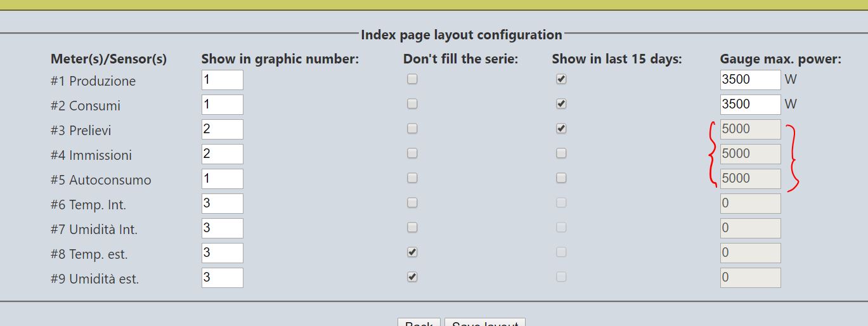This screenshot has width=868, height=326.
Task: Check 'Don't fill the serie' for #1 Produzione
Action: (x=412, y=79)
